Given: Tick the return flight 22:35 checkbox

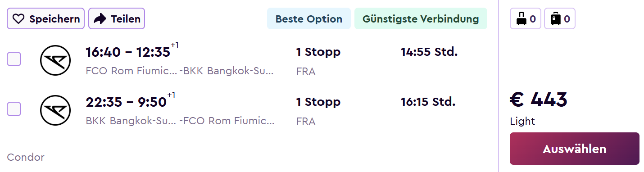Looking at the screenshot, I should pyautogui.click(x=14, y=109).
